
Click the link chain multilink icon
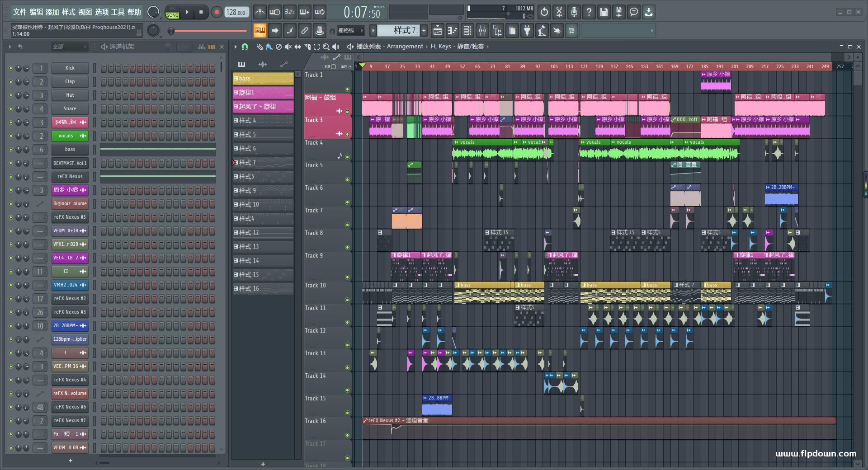[305, 31]
